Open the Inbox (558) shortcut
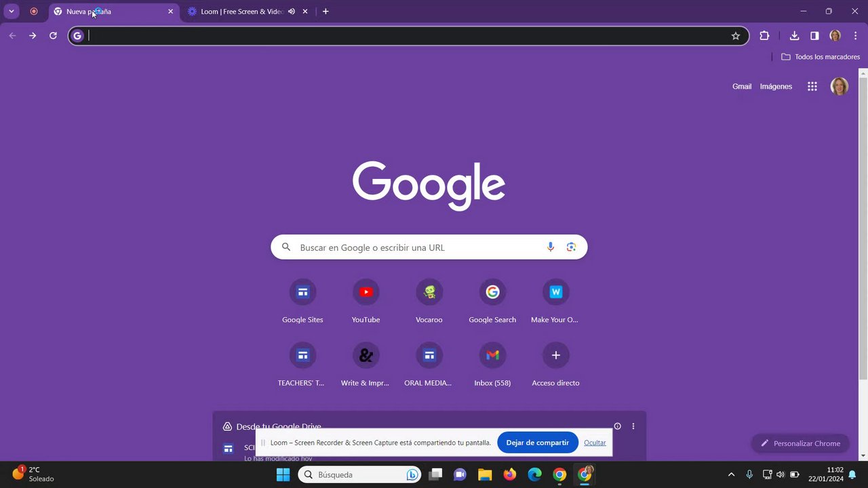868x488 pixels. [x=492, y=365]
